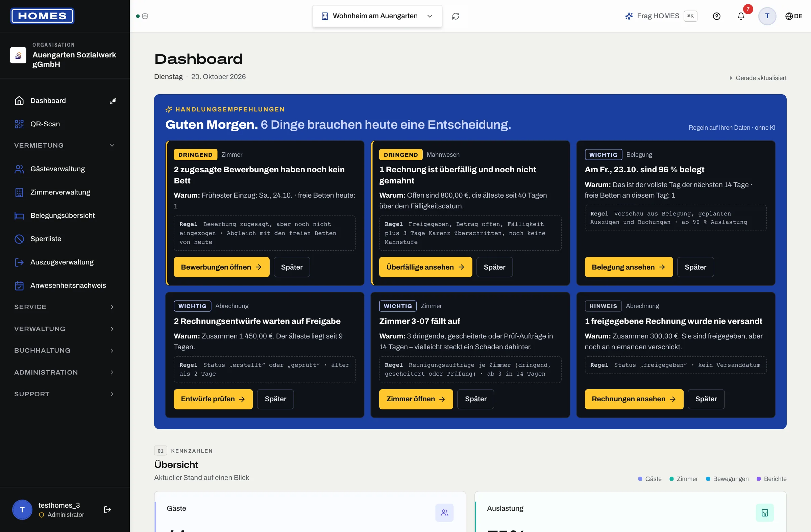The width and height of the screenshot is (811, 532).
Task: Expand the ADMINISTRATION section
Action: point(65,372)
